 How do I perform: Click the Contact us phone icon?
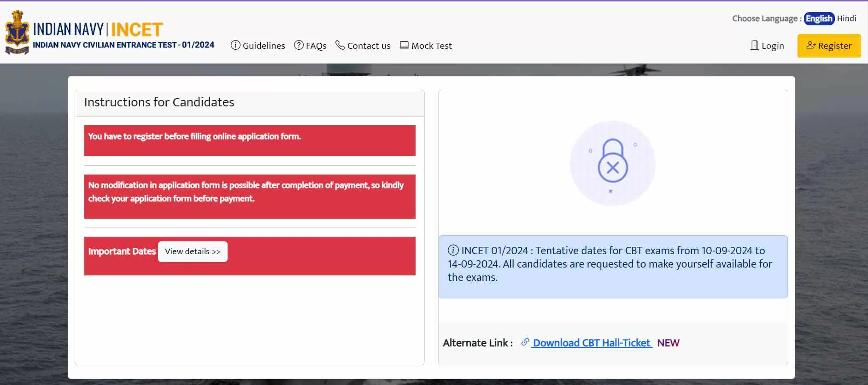click(x=340, y=45)
